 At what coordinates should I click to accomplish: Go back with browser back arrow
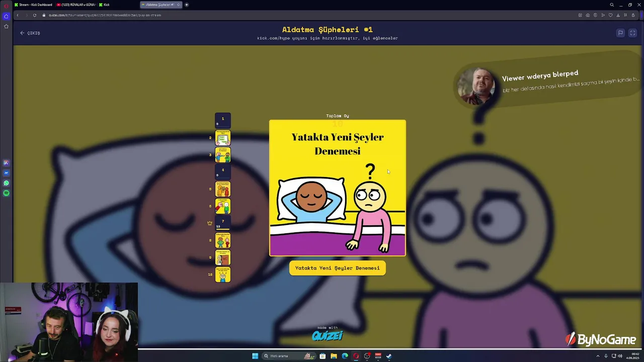pyautogui.click(x=18, y=15)
